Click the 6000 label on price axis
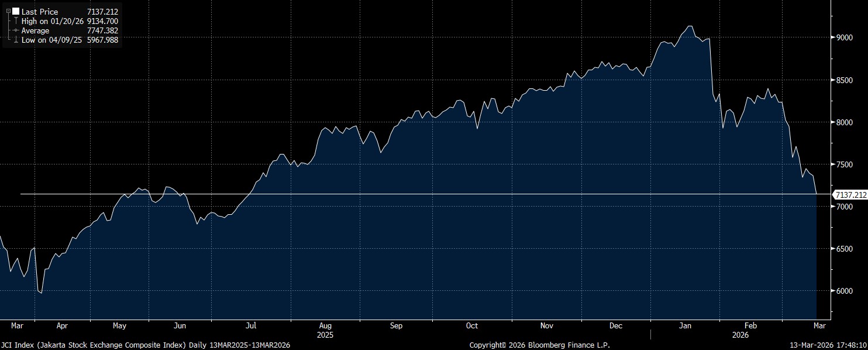 [843, 291]
